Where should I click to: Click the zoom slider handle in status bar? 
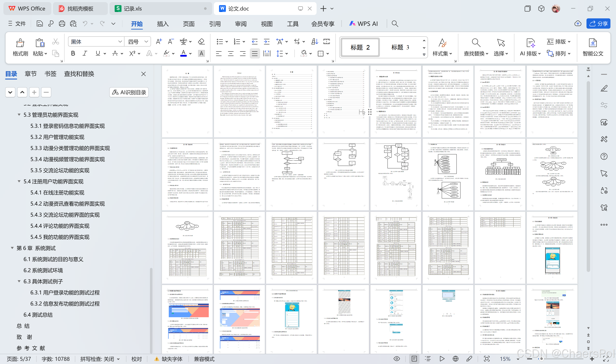tap(541, 359)
